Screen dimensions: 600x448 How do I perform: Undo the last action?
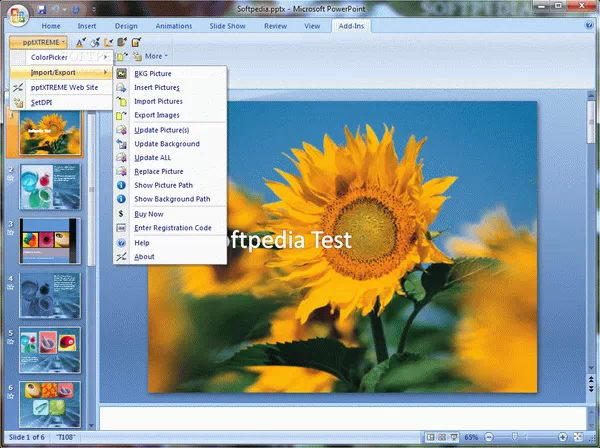(x=56, y=9)
